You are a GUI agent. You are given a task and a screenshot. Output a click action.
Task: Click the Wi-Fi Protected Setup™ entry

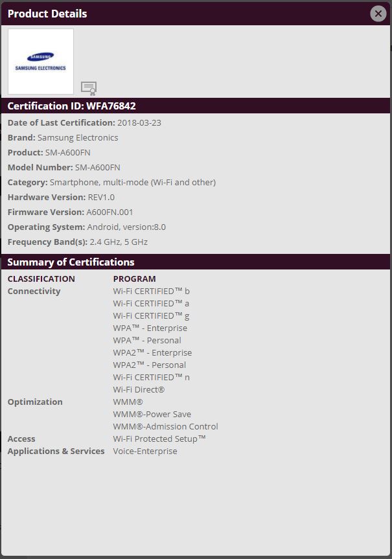[x=159, y=439]
